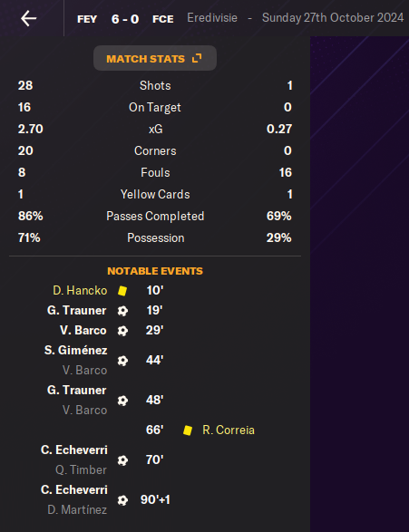Click the goal ball icon at 70'
Image resolution: width=409 pixels, height=532 pixels.
(122, 460)
